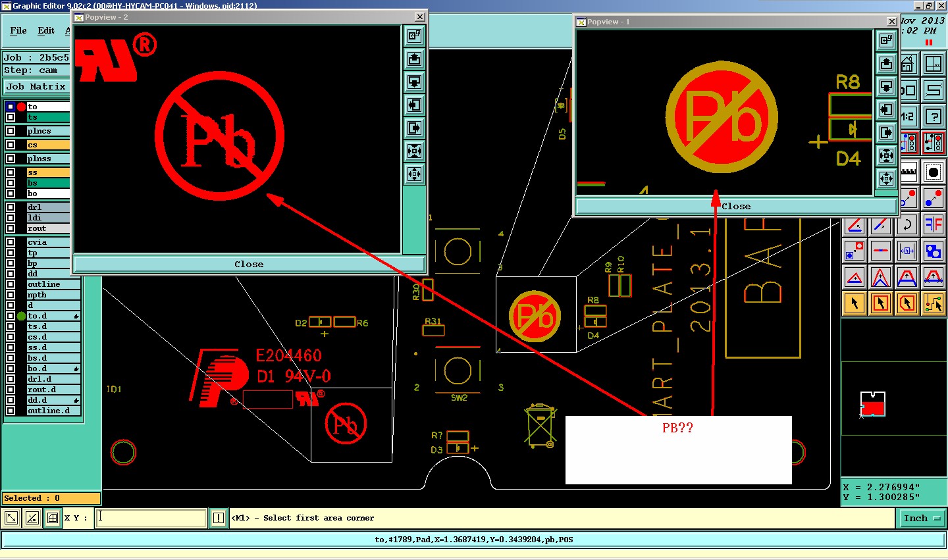This screenshot has height=560, width=948.
Task: Select the plain arrow selection tool
Action: 855,303
